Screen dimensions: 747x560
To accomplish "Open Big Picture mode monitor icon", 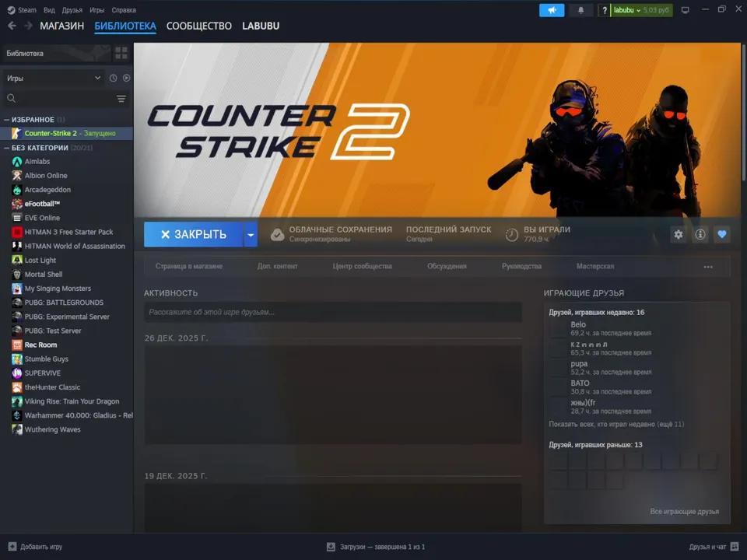I will pyautogui.click(x=685, y=10).
